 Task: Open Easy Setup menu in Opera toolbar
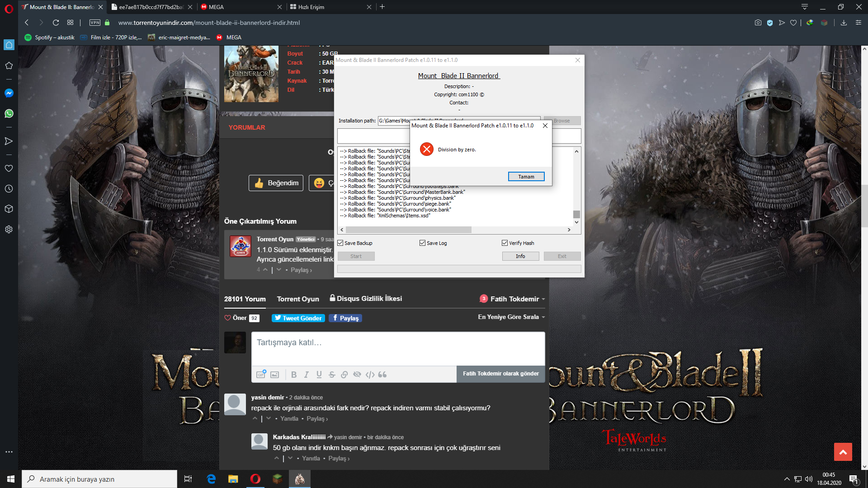[859, 23]
